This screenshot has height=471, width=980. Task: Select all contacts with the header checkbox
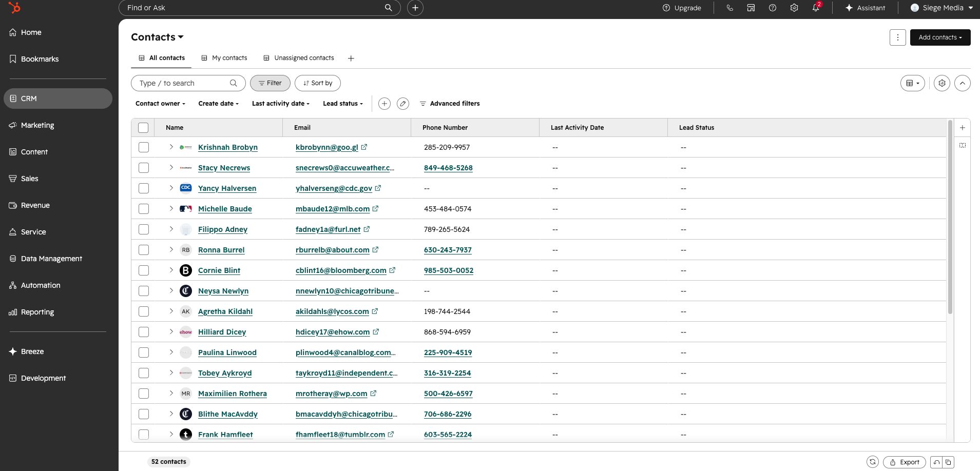(x=143, y=128)
